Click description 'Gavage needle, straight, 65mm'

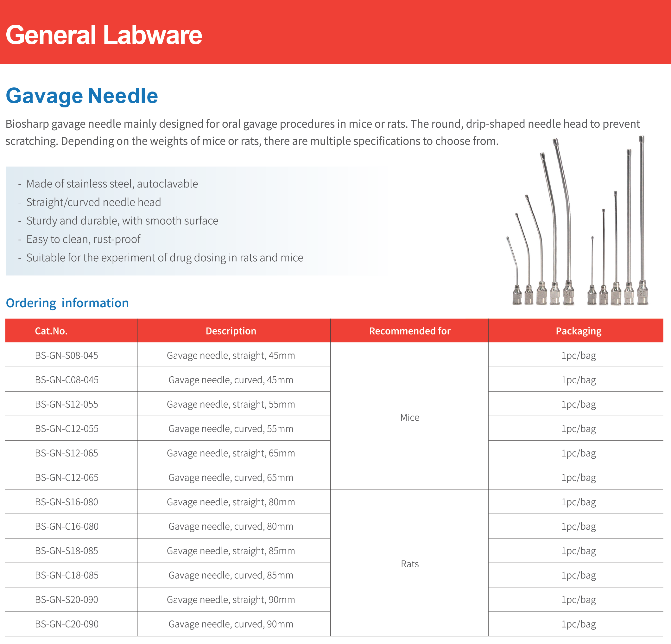[x=231, y=453]
